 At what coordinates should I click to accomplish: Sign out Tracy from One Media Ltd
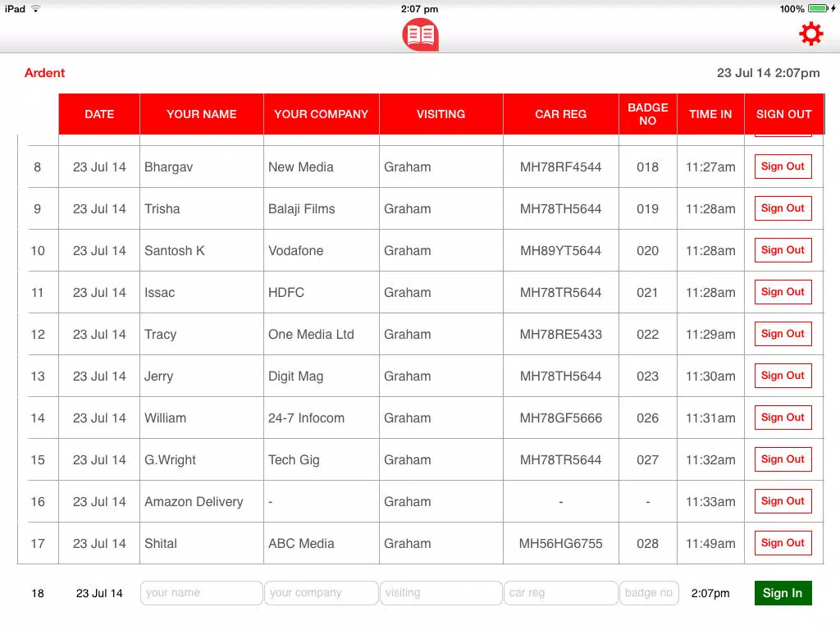(783, 334)
